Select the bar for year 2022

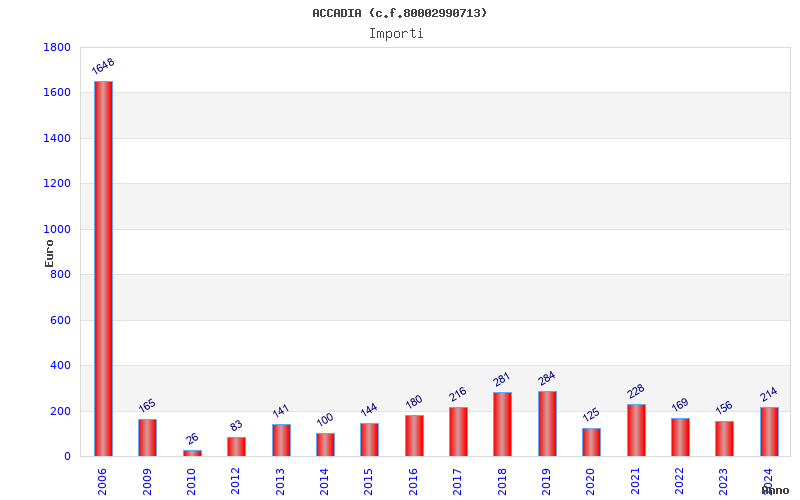pos(680,437)
